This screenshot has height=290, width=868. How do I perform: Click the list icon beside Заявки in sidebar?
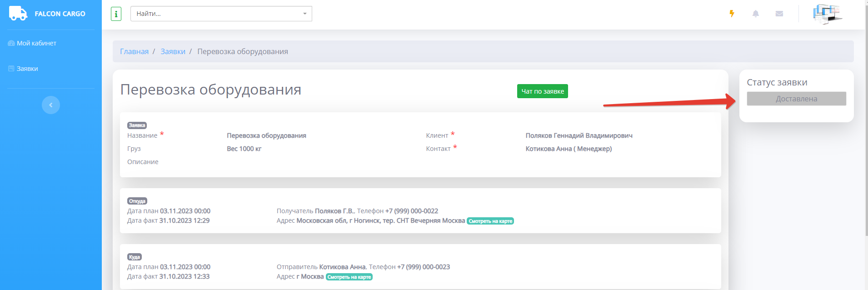click(x=11, y=69)
